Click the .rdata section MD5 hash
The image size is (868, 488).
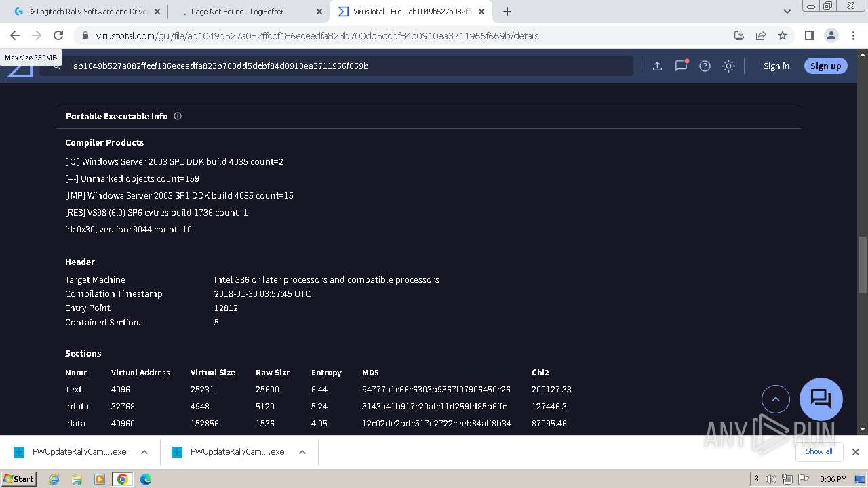(x=434, y=407)
